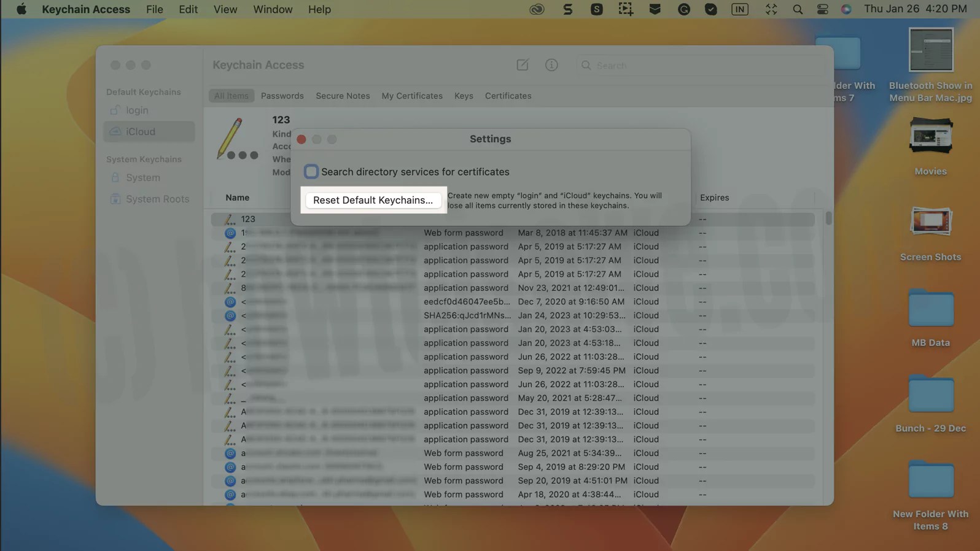The image size is (980, 551).
Task: Select the Bunch - 29 Dec folder
Action: coord(930,403)
